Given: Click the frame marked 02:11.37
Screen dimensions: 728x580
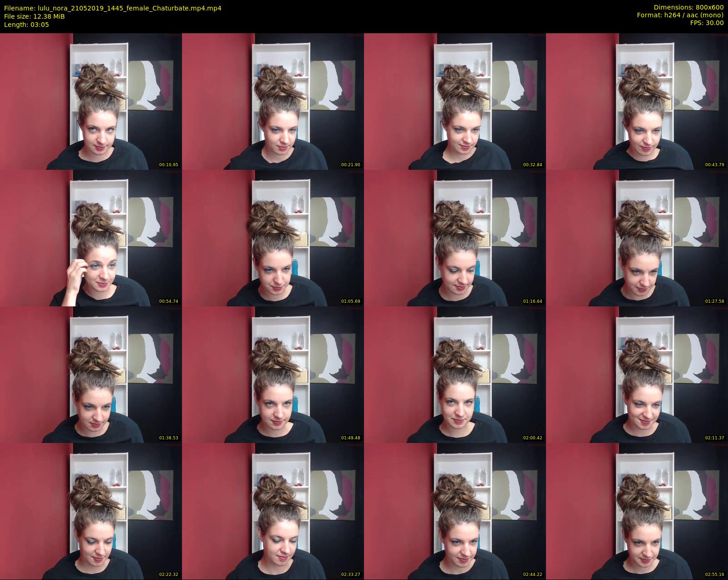Looking at the screenshot, I should click(637, 374).
